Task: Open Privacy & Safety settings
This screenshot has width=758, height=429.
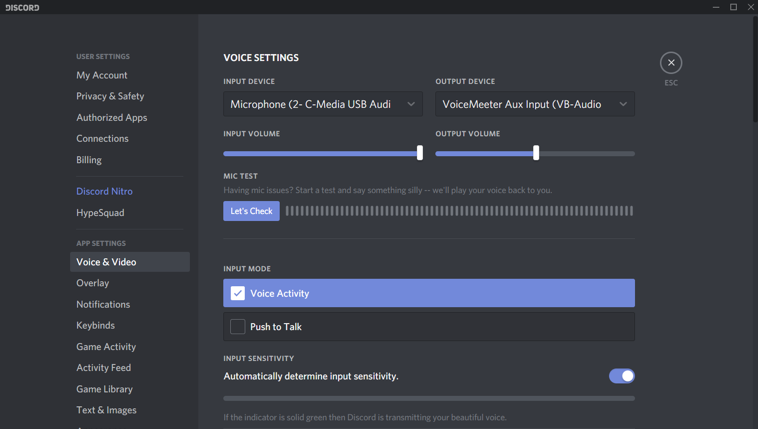Action: pos(110,96)
